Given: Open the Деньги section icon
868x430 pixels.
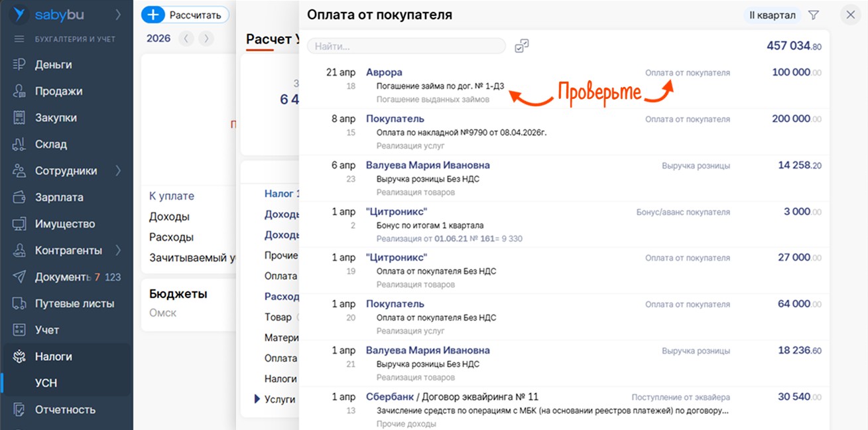Looking at the screenshot, I should [x=19, y=64].
